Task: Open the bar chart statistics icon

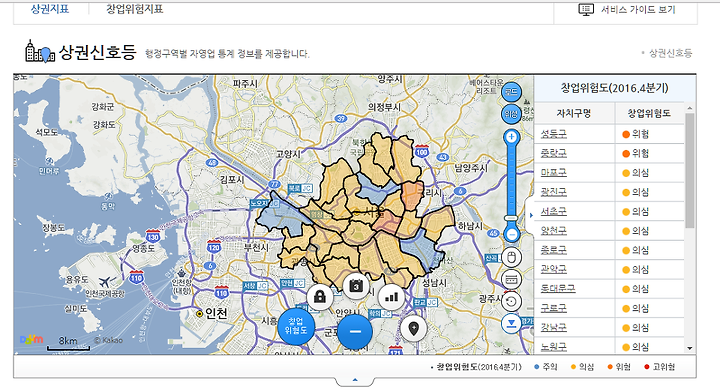Action: click(x=392, y=297)
